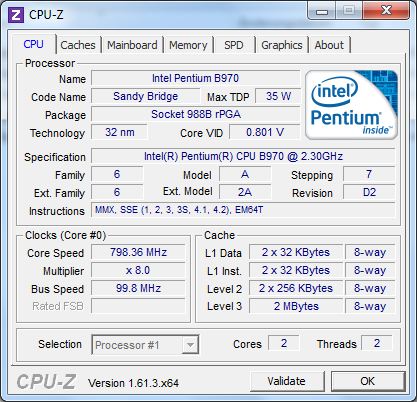Screen dimensions: 417x402
Task: Show the Graphics tab
Action: point(282,45)
